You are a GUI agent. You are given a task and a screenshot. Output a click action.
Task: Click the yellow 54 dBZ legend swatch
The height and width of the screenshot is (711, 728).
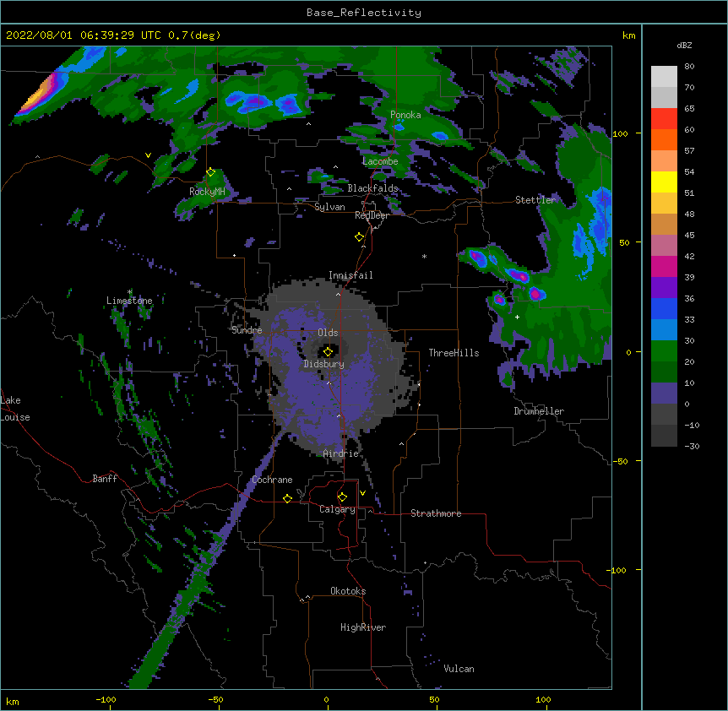tap(664, 182)
